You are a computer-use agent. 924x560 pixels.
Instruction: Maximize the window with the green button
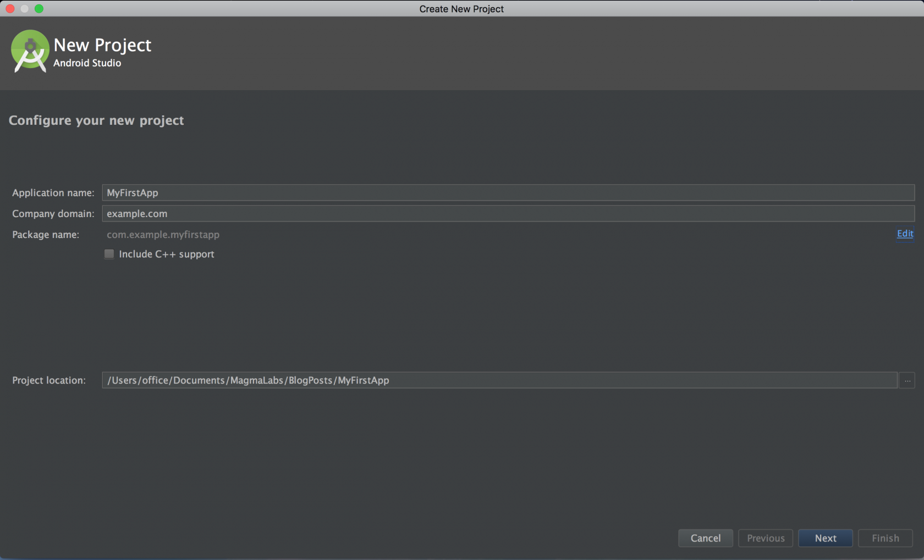[x=39, y=9]
